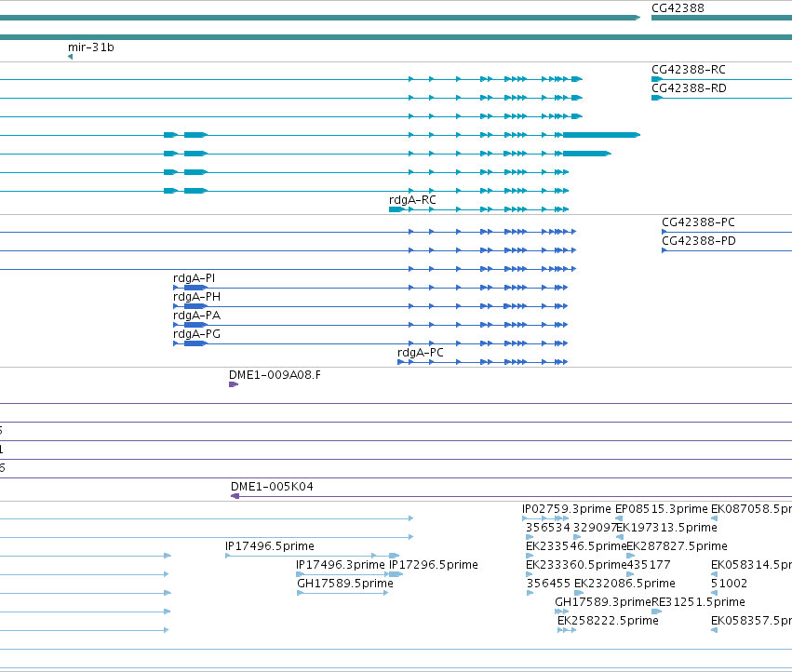
Task: Click the CG42388 gene name label
Action: 678,8
